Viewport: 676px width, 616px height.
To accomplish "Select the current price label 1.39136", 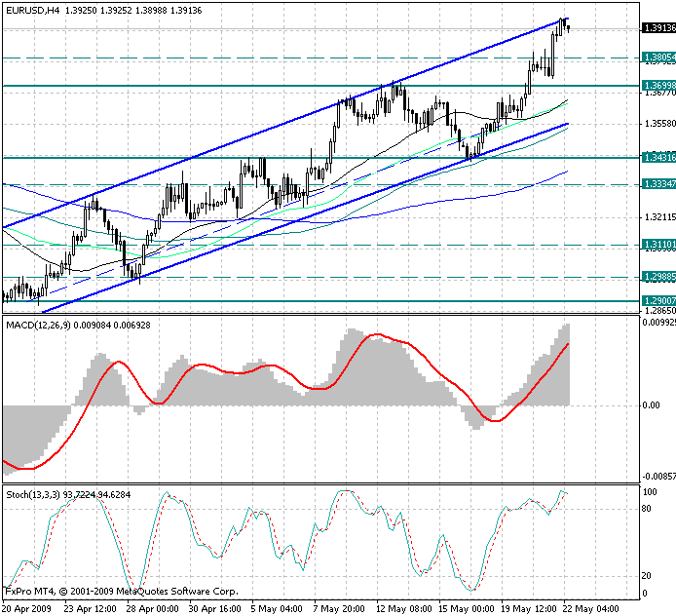I will point(658,28).
